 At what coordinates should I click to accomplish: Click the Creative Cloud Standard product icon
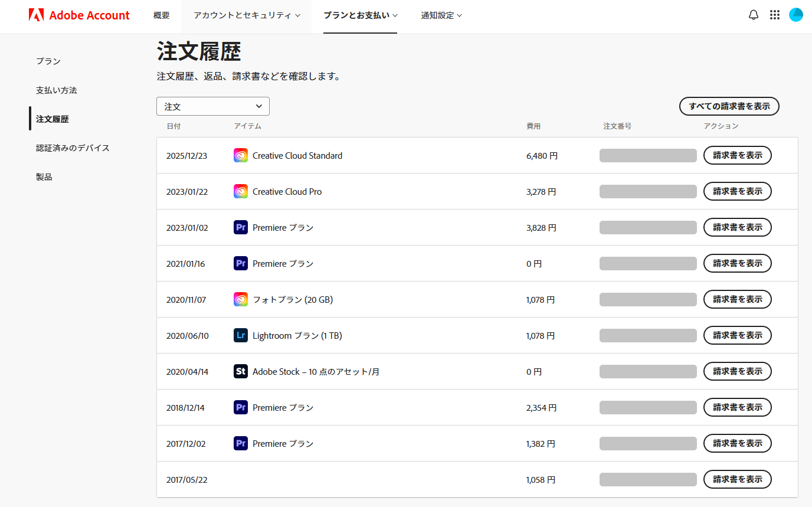[x=241, y=156]
